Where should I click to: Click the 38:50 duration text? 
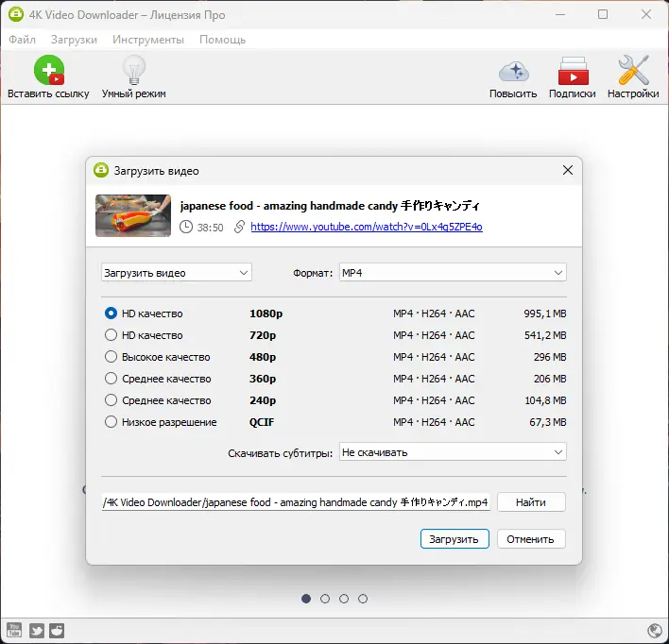click(x=210, y=228)
